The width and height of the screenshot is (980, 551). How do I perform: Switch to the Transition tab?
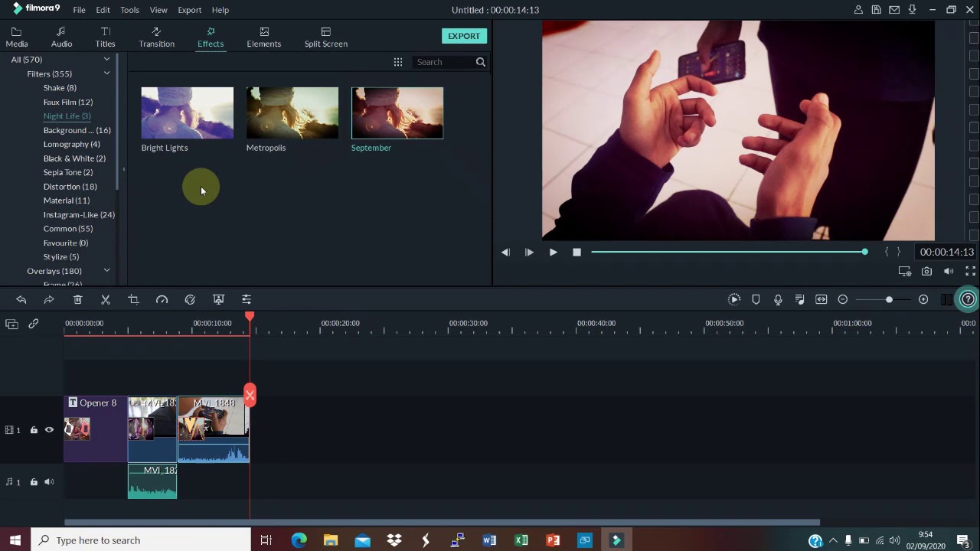pyautogui.click(x=156, y=37)
